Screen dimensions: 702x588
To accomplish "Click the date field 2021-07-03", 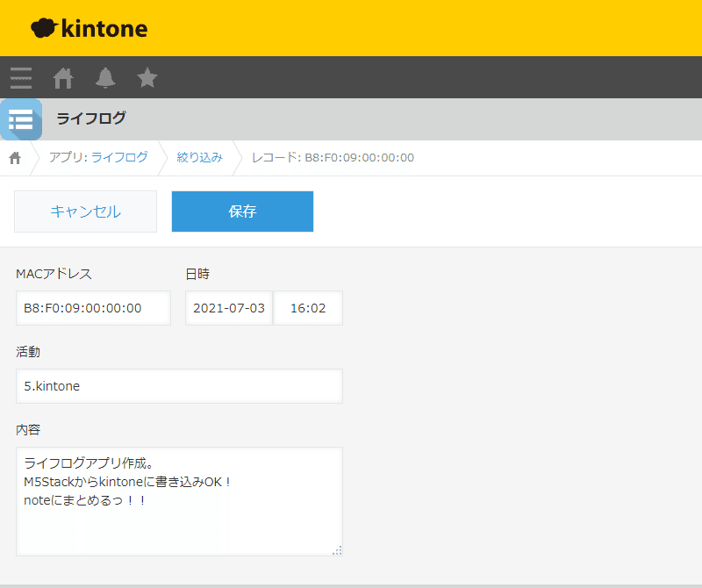I will coord(229,308).
